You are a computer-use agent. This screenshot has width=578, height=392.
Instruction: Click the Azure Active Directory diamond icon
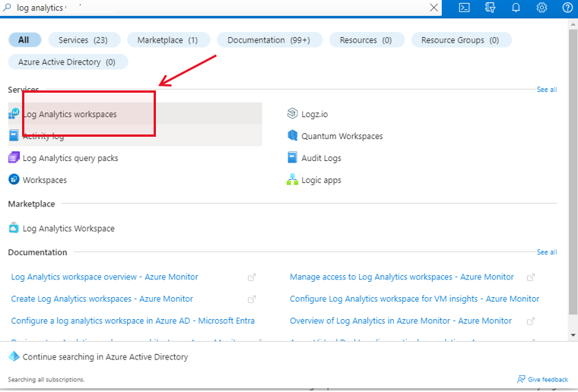tap(14, 356)
